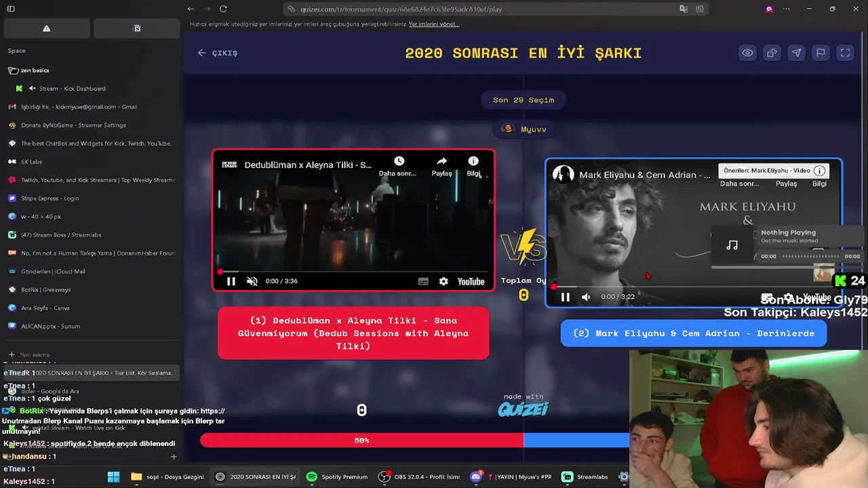Pause the Dedublüman video

(231, 281)
